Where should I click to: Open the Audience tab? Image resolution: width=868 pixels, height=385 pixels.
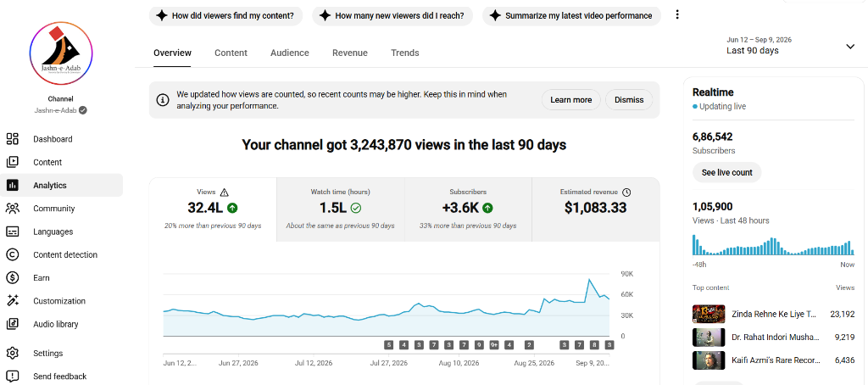point(290,53)
